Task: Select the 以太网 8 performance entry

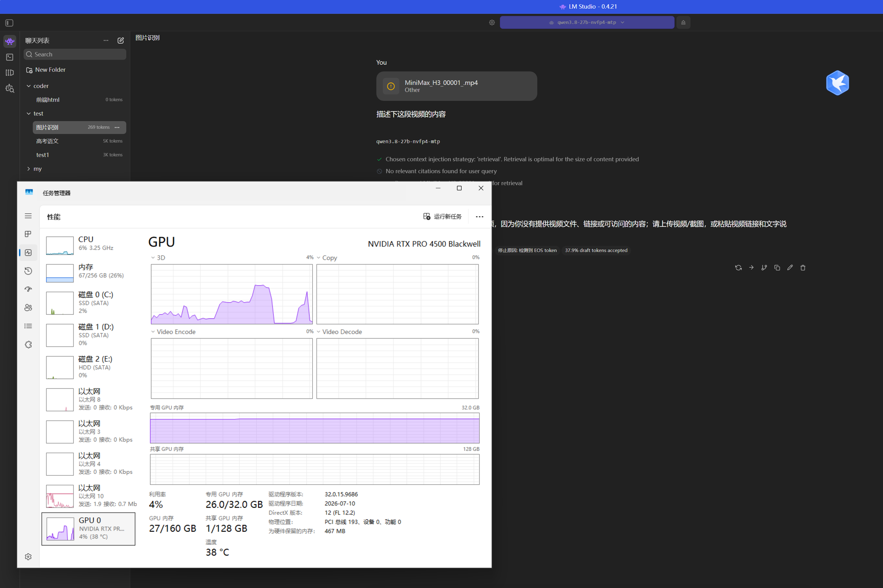Action: pyautogui.click(x=89, y=400)
